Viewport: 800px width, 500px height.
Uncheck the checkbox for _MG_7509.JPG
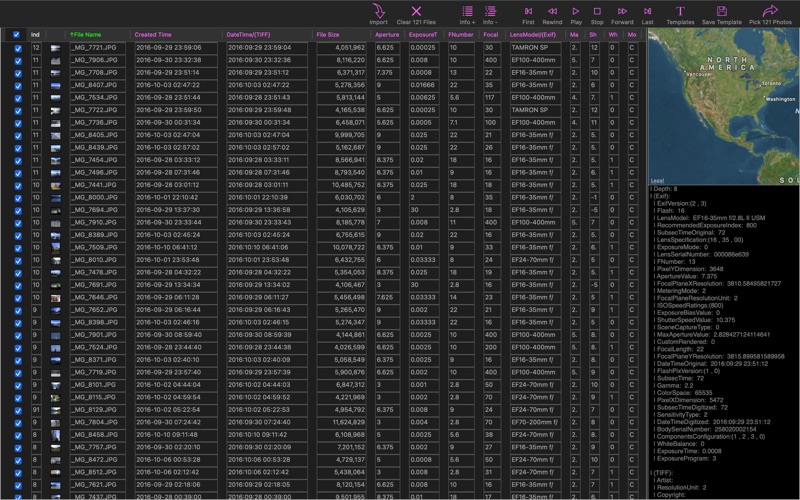pos(18,248)
